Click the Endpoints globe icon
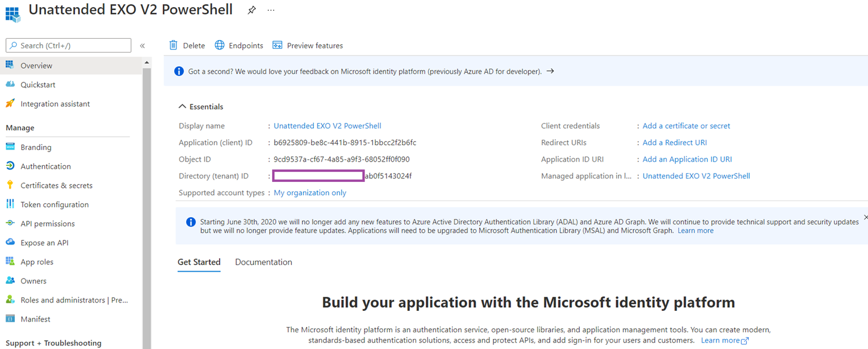The width and height of the screenshot is (868, 349). pos(220,45)
